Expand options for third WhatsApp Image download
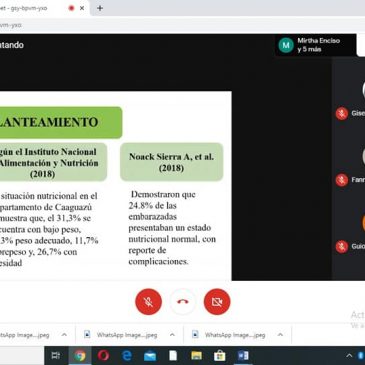Screen dimensions: 365x365 [280, 335]
